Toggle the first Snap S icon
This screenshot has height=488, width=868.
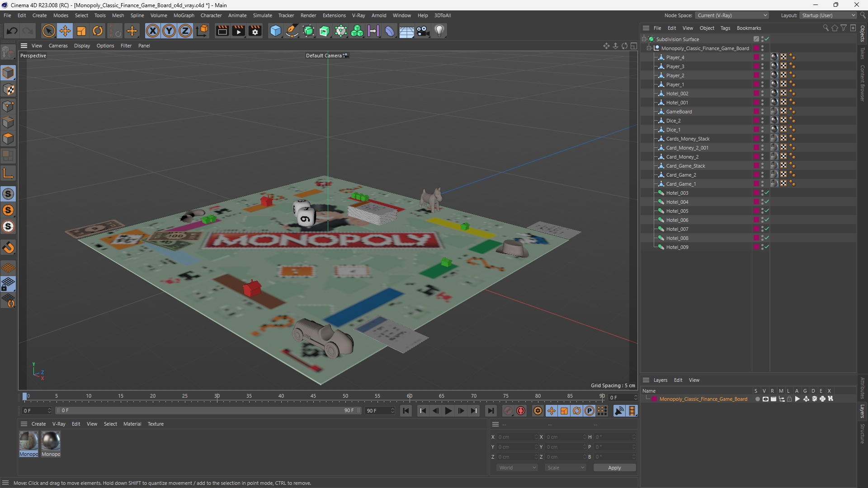click(8, 194)
